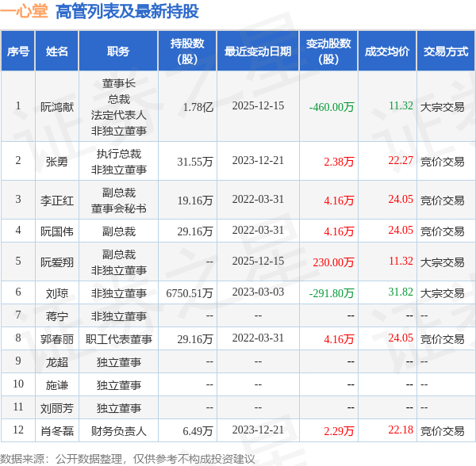Click the change value -291.80万
The width and height of the screenshot is (476, 466).
pos(332,293)
